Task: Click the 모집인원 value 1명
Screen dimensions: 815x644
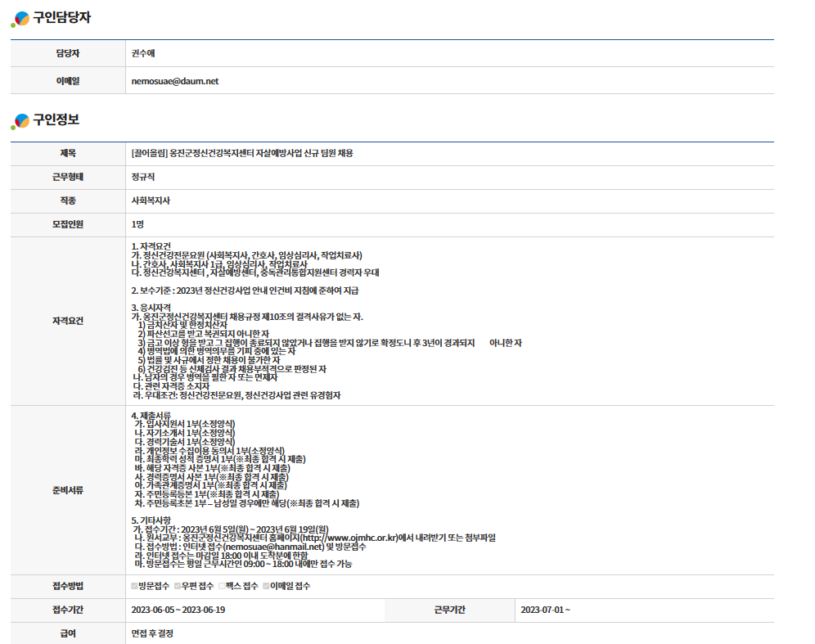Action: (137, 224)
